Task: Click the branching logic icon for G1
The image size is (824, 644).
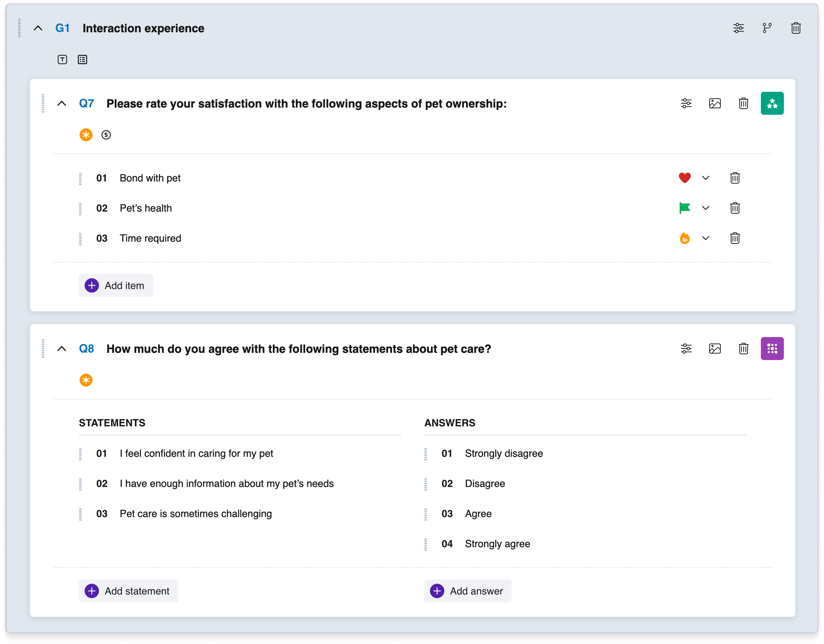Action: [767, 28]
